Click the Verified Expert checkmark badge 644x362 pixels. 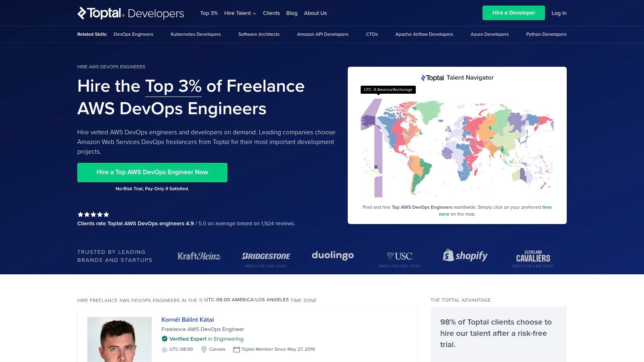(164, 339)
